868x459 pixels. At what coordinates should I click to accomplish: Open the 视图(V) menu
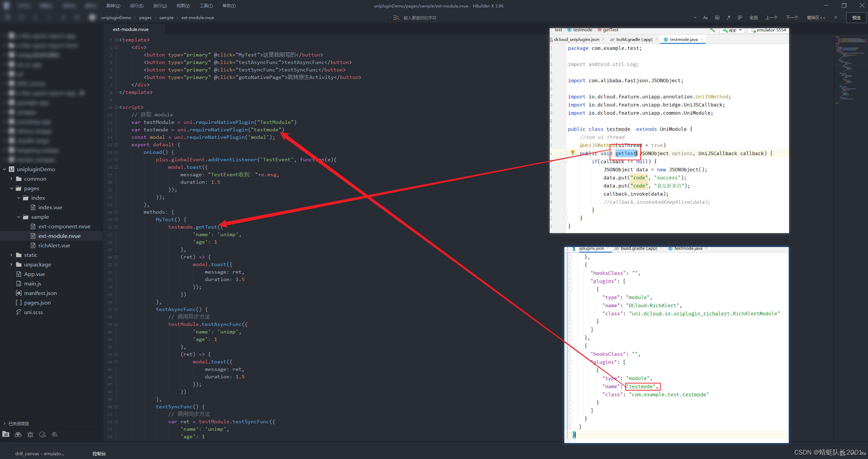click(183, 6)
